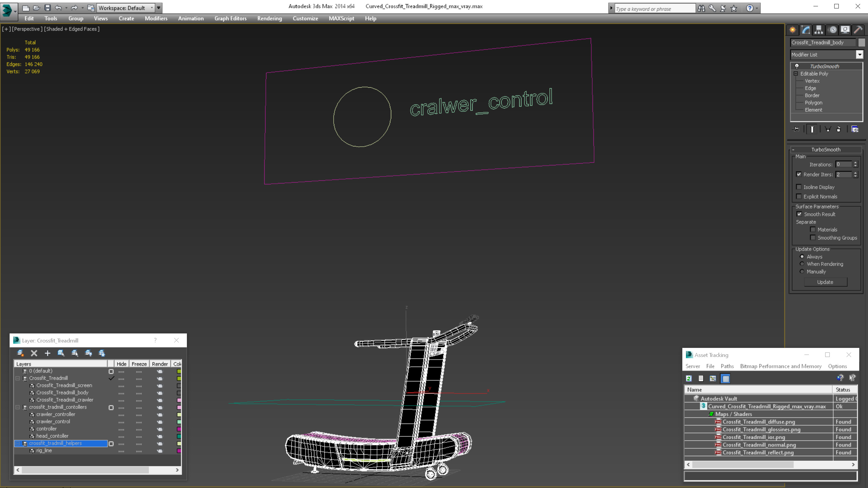Image resolution: width=868 pixels, height=488 pixels.
Task: Click Configure Modifier Sets icon
Action: click(855, 129)
